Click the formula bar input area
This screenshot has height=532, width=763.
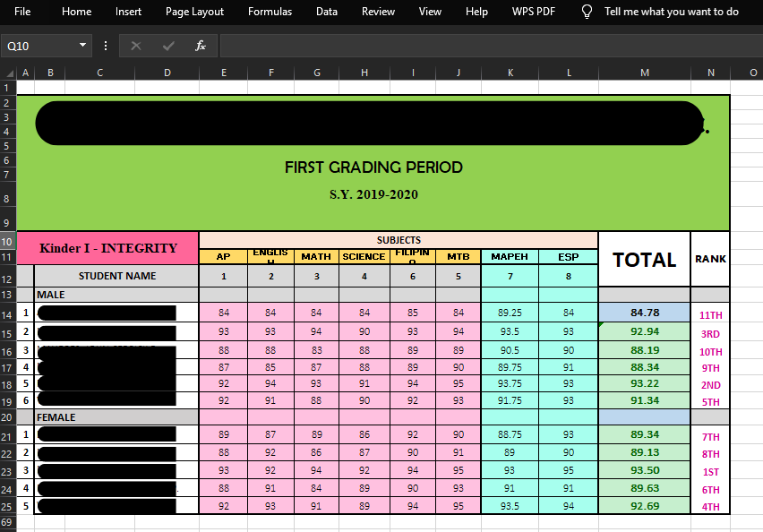coord(492,46)
